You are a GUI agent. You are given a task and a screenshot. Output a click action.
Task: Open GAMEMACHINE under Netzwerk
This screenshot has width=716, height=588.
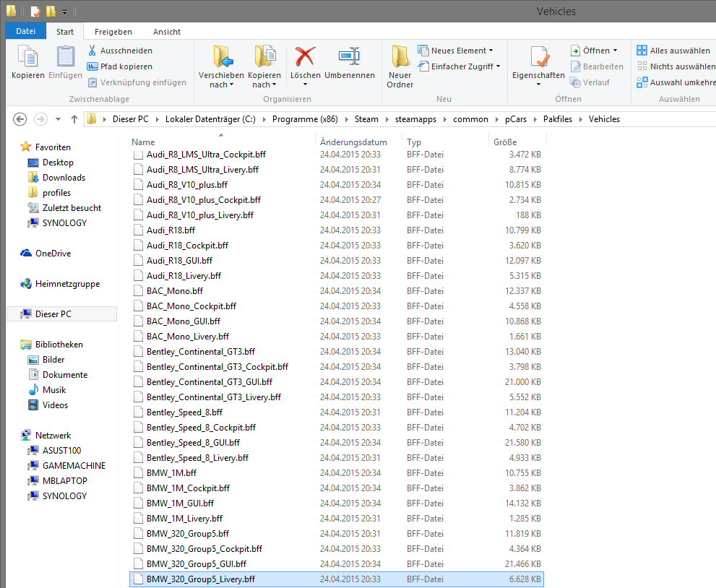(x=74, y=466)
